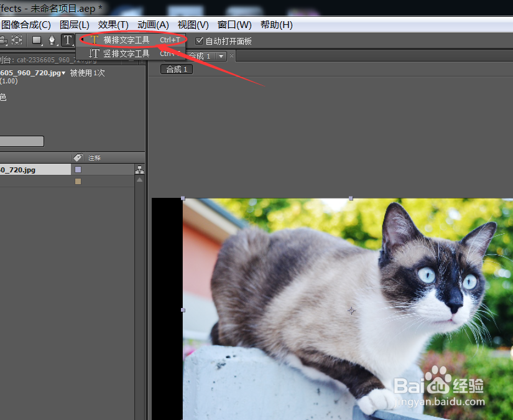513x420 pixels.
Task: Click the 被使用 1次 usage text
Action: (x=87, y=73)
